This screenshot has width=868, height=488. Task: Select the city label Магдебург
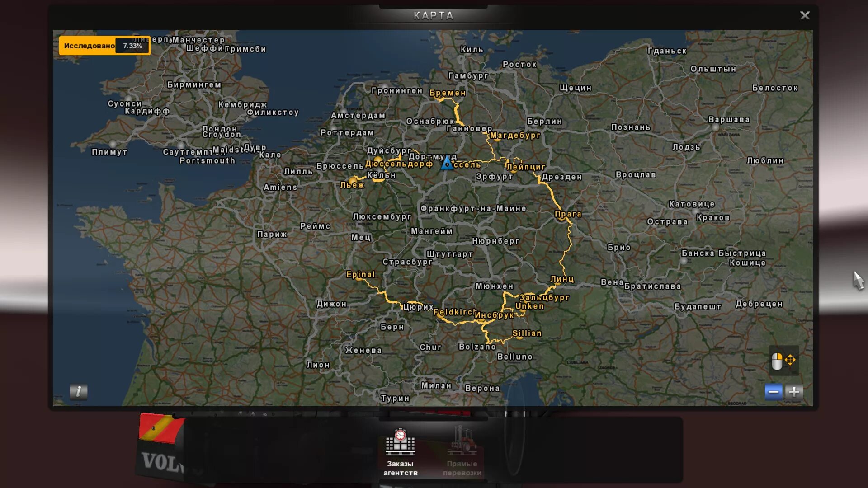(x=515, y=136)
